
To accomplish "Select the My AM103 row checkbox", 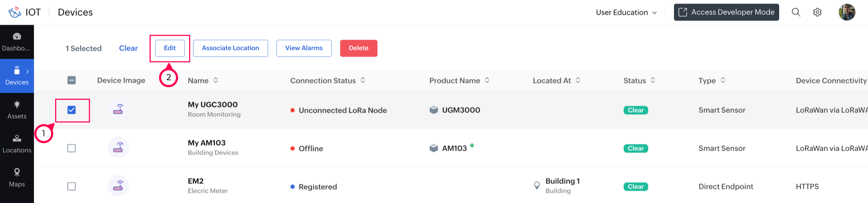I will coord(72,148).
